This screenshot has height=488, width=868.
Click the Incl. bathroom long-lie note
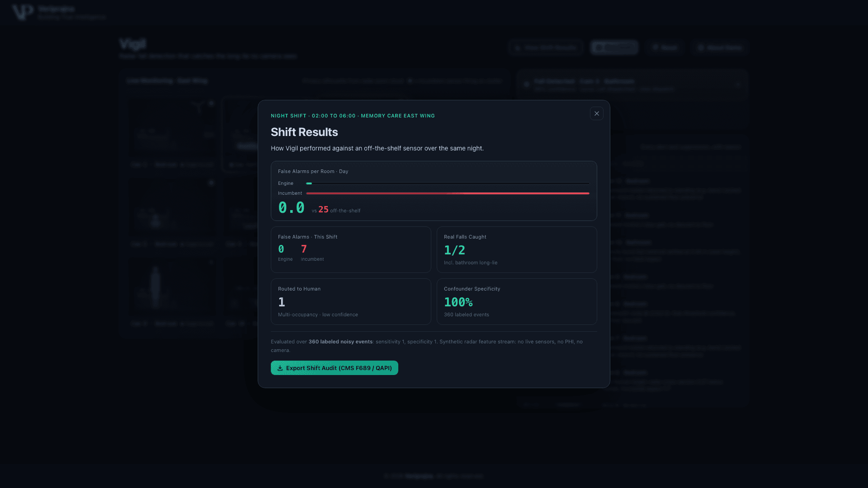[471, 263]
